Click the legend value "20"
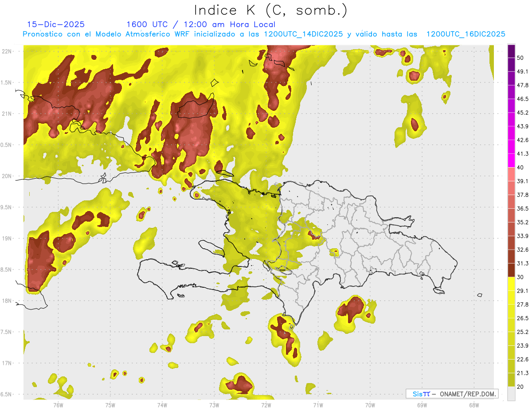This screenshot has width=532, height=411. 520,387
